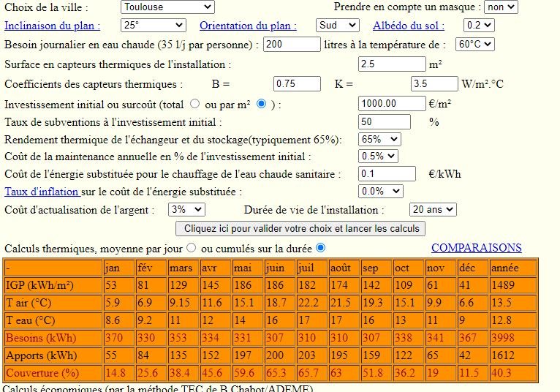
Task: Click the June Apports value 200
Action: tap(280, 355)
